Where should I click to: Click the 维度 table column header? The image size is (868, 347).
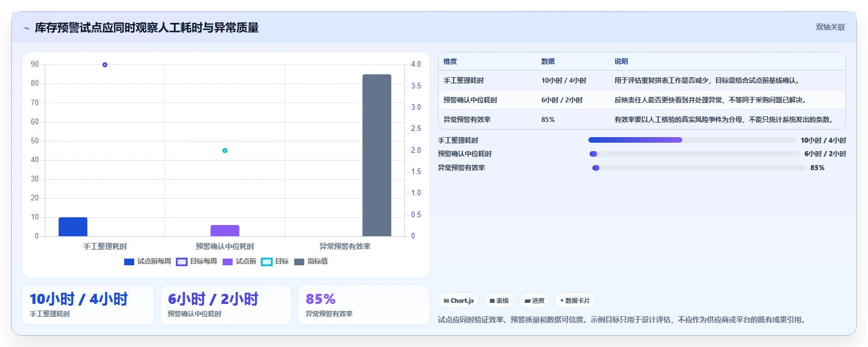tap(450, 62)
